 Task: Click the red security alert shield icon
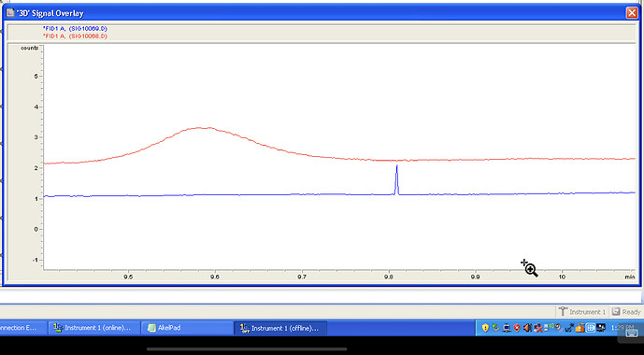517,328
